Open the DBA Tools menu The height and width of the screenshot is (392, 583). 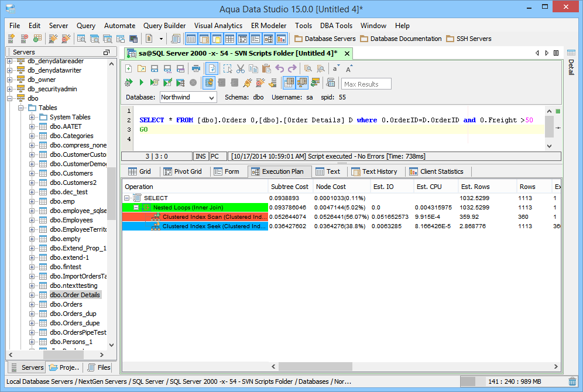pos(336,26)
